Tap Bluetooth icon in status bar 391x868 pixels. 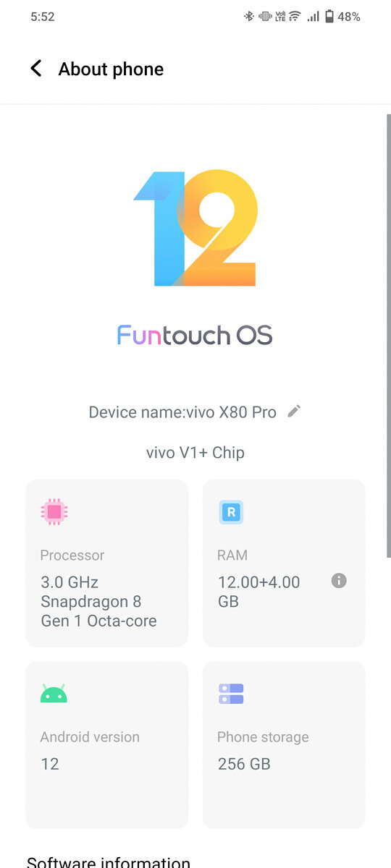[249, 17]
